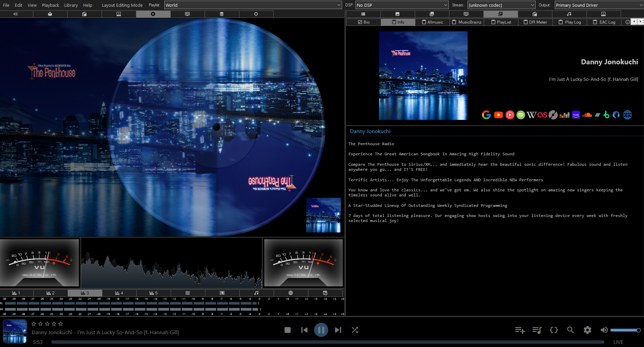Click the small album art thumbnail near vinyl
644x347 pixels.
[x=324, y=215]
